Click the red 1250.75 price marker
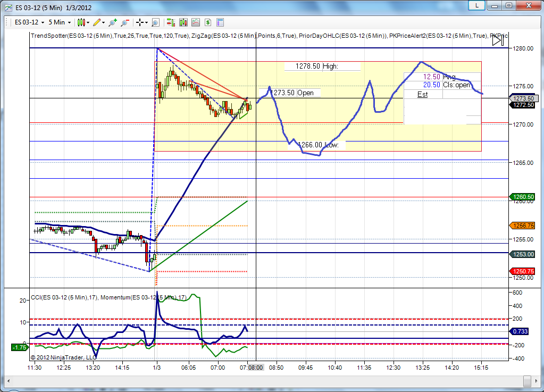544x392 pixels. (x=523, y=271)
